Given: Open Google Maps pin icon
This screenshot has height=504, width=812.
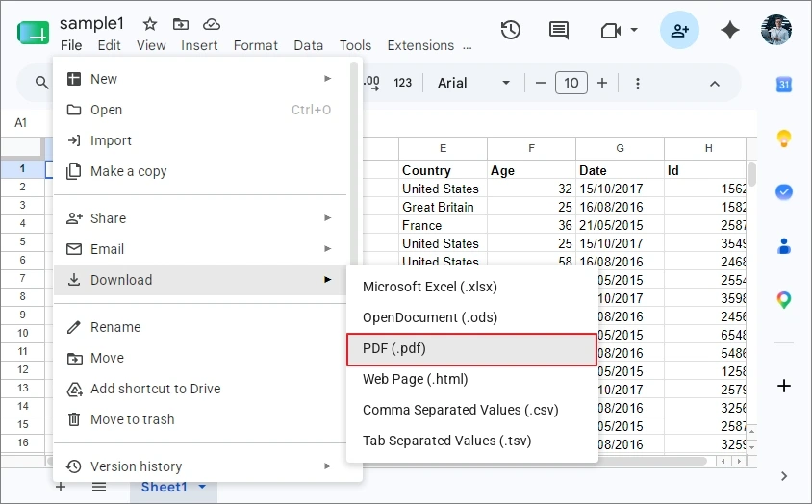Looking at the screenshot, I should click(784, 300).
